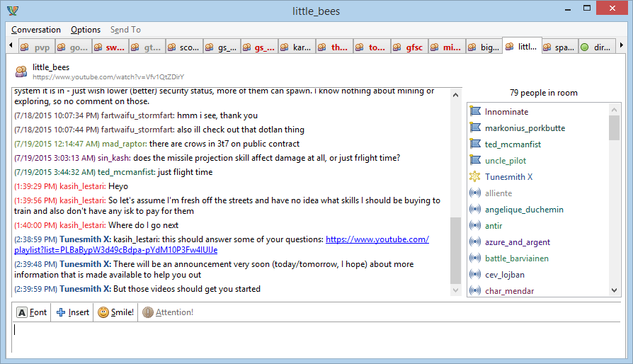Switch to the gfsc tab
This screenshot has height=364, width=633.
[408, 47]
